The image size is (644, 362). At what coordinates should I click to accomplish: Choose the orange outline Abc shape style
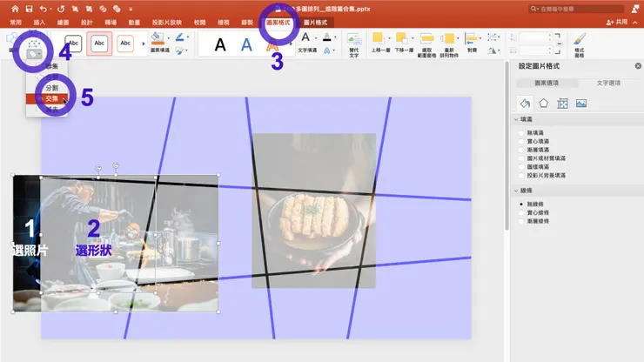point(125,44)
